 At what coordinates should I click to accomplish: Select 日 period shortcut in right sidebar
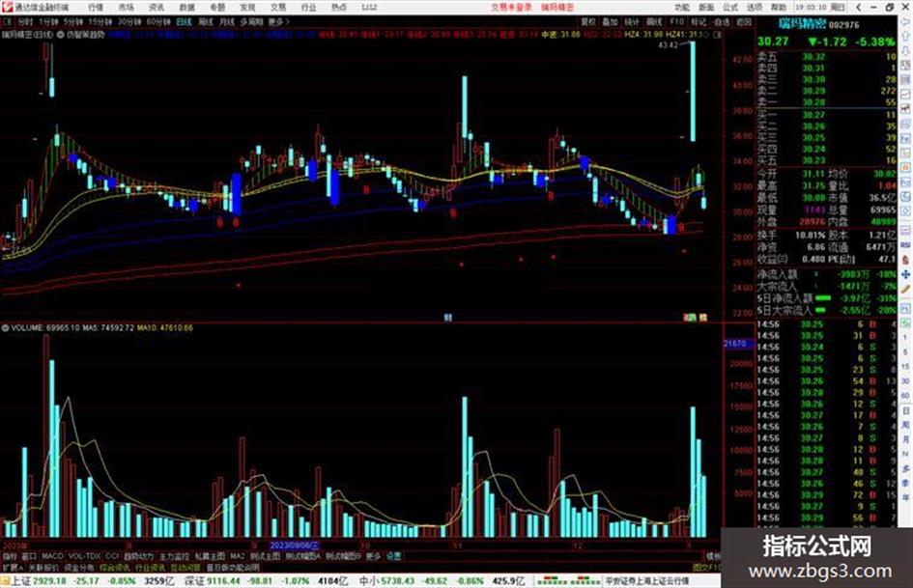tap(905, 410)
